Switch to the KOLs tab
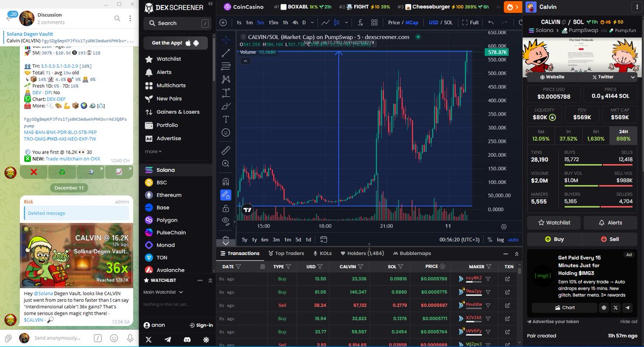This screenshot has width=644, height=347. click(322, 254)
